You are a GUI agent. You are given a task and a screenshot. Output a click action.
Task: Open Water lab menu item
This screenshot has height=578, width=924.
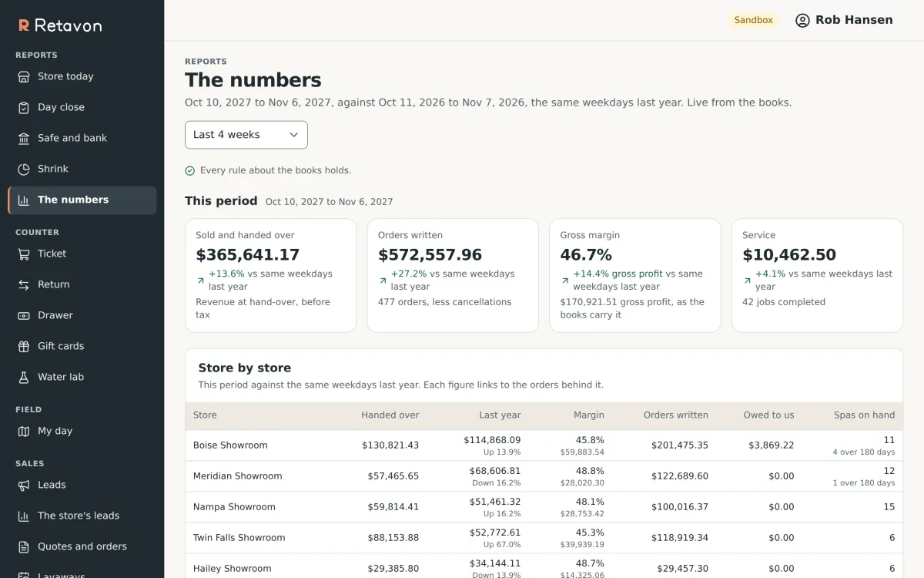82,377
